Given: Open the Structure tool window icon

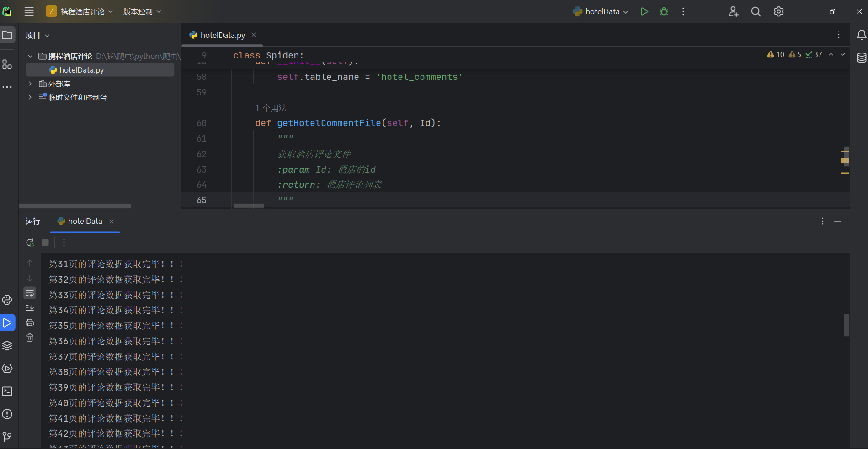Looking at the screenshot, I should (x=7, y=64).
